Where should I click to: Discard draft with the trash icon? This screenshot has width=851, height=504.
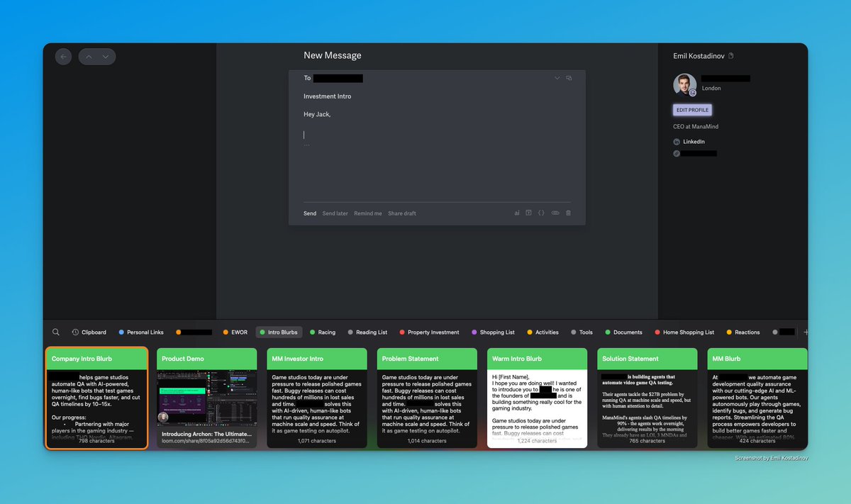(568, 213)
